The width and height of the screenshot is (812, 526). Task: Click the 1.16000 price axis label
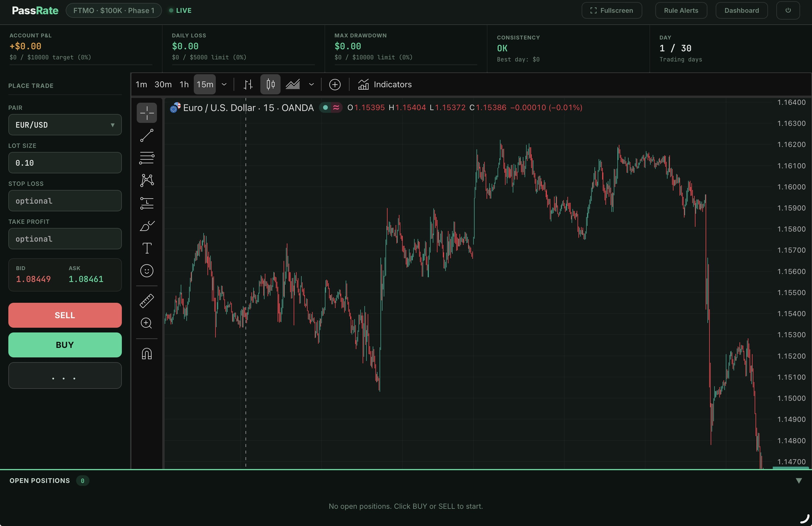pyautogui.click(x=791, y=187)
